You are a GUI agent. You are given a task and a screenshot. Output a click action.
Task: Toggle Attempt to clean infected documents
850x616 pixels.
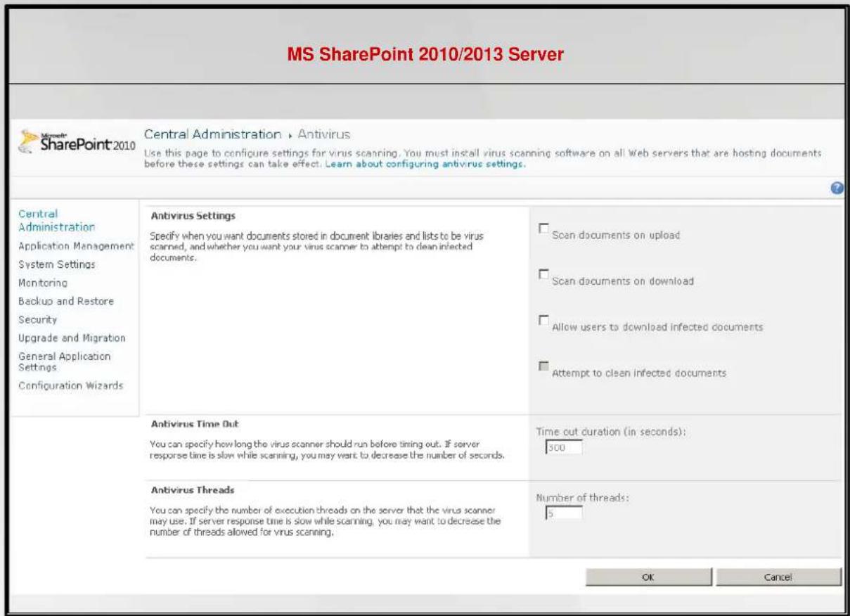pyautogui.click(x=543, y=366)
